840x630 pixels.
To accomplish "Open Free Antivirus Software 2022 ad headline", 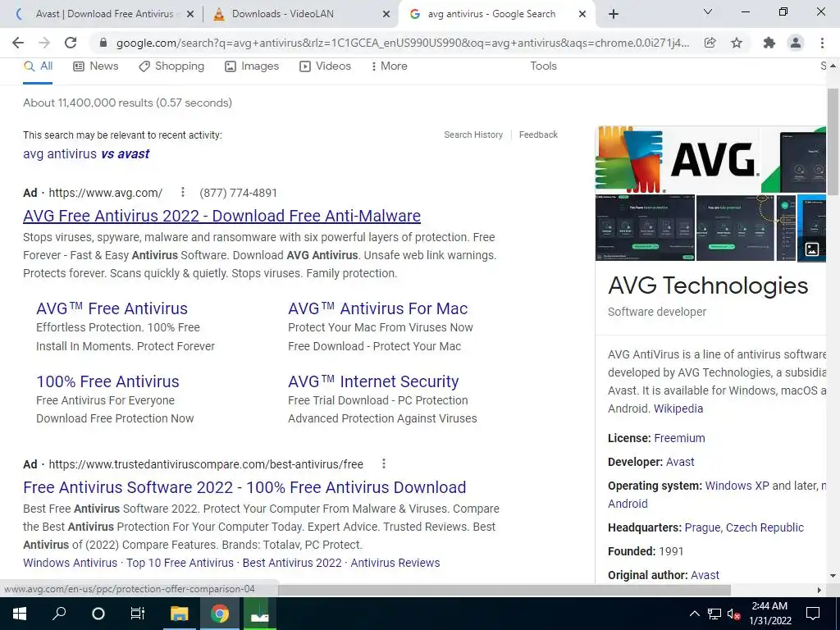I will coord(244,487).
